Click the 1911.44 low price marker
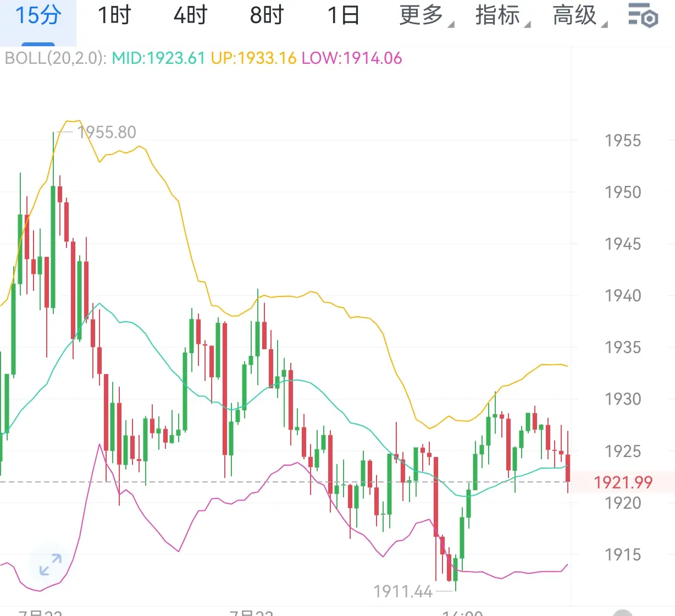The height and width of the screenshot is (616, 675). click(403, 591)
